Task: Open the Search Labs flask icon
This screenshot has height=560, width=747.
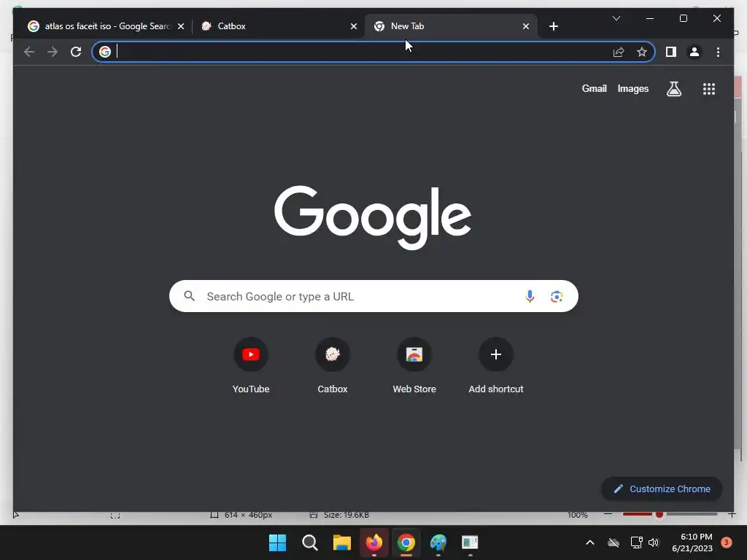Action: click(x=673, y=88)
